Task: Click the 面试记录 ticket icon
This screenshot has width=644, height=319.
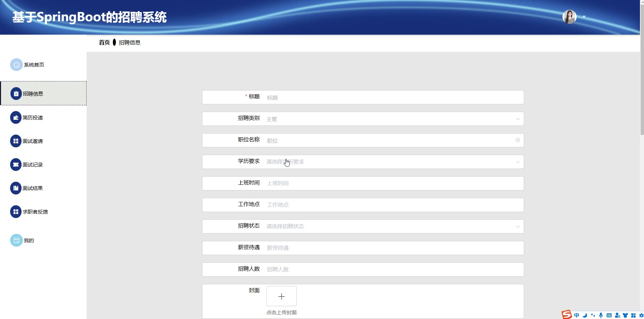Action: (x=16, y=165)
